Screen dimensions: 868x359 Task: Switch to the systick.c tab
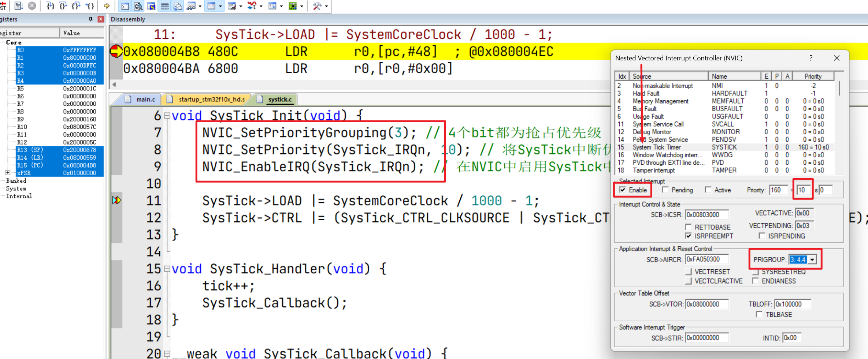(275, 99)
